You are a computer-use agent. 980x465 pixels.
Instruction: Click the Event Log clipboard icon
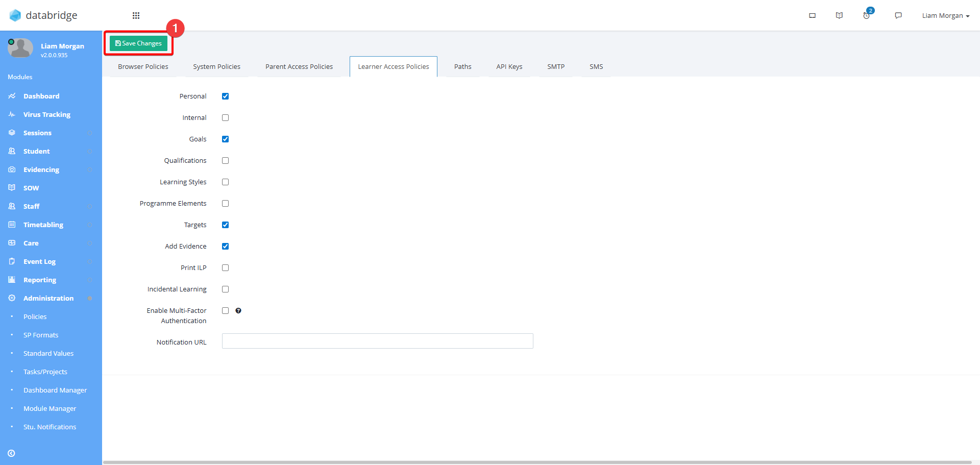12,261
